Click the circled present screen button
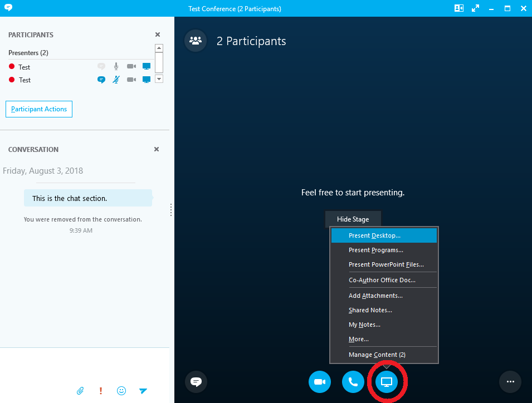The height and width of the screenshot is (403, 532). (387, 382)
